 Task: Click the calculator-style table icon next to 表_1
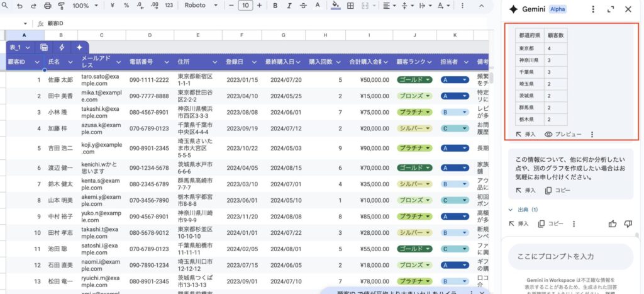pyautogui.click(x=44, y=47)
